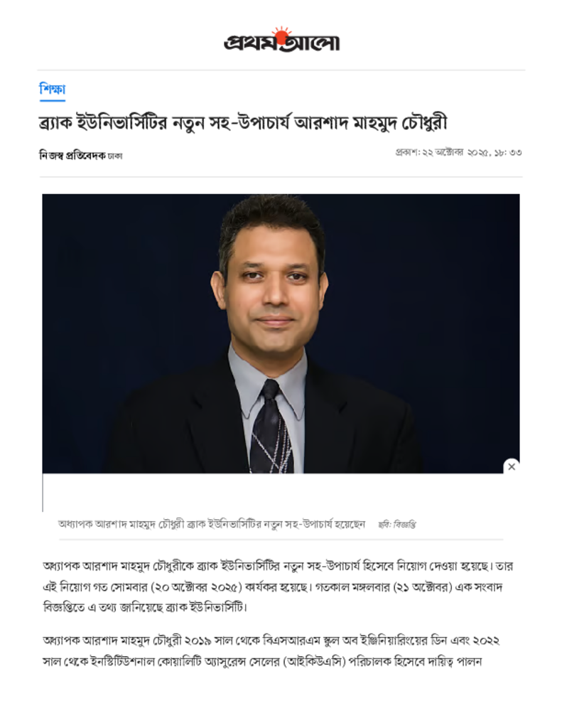Click the ঢাকা location label beside the byline
Screen dimensions: 562x728
pyautogui.click(x=115, y=156)
